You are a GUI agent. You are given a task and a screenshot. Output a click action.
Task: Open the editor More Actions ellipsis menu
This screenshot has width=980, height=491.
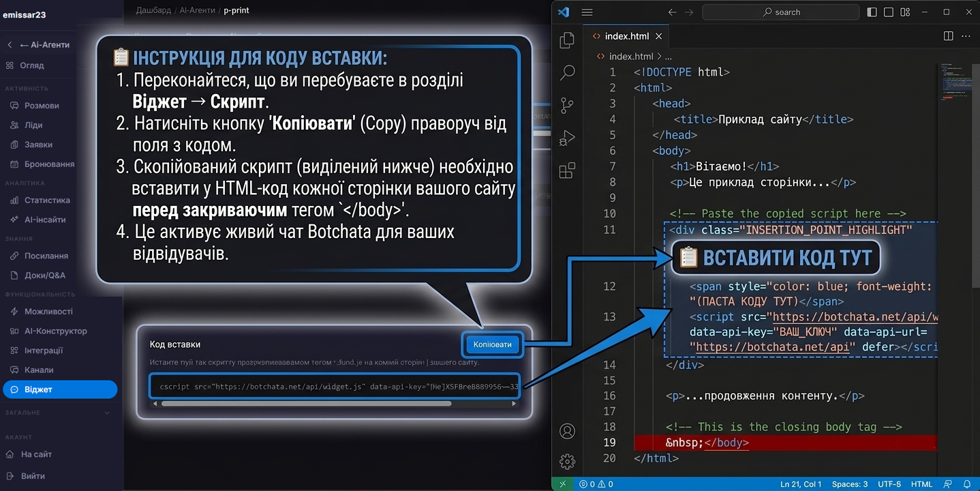pyautogui.click(x=966, y=36)
